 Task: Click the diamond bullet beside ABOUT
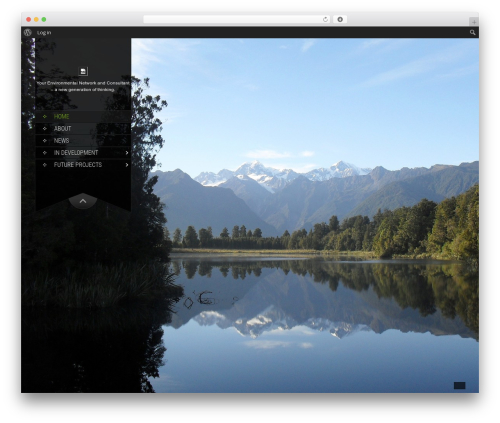tap(45, 129)
